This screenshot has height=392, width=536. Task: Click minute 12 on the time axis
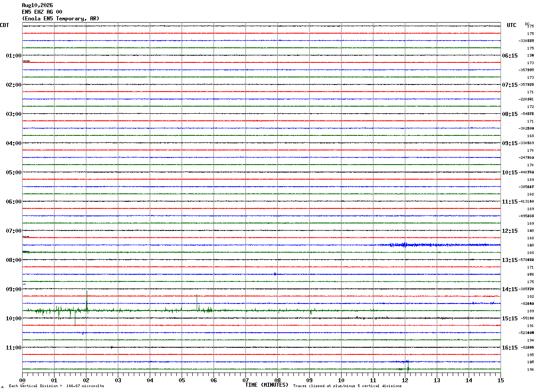coord(405,380)
